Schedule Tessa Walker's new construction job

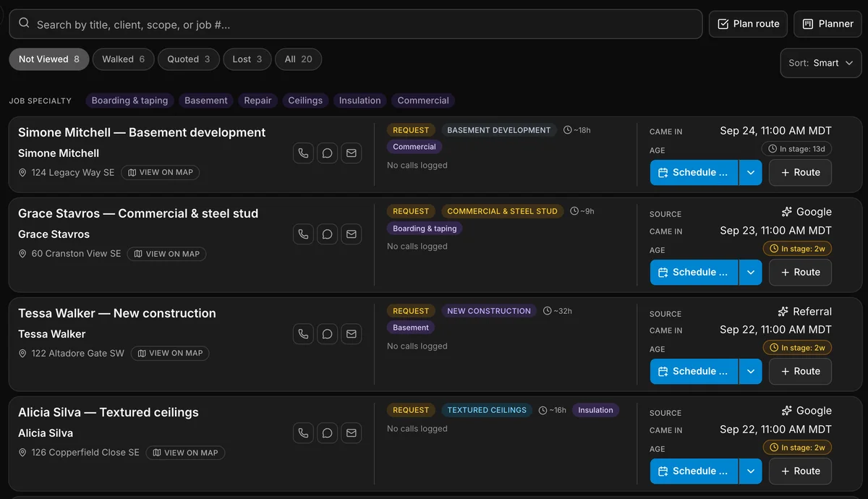pyautogui.click(x=694, y=372)
